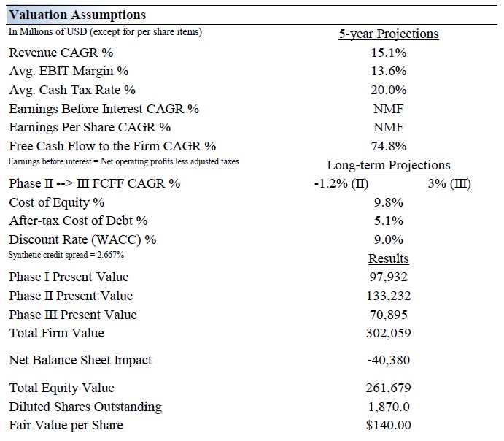Click the Phase II Present Value figure 133,232
Image resolution: width=504 pixels, height=441 pixels.
[x=388, y=296]
